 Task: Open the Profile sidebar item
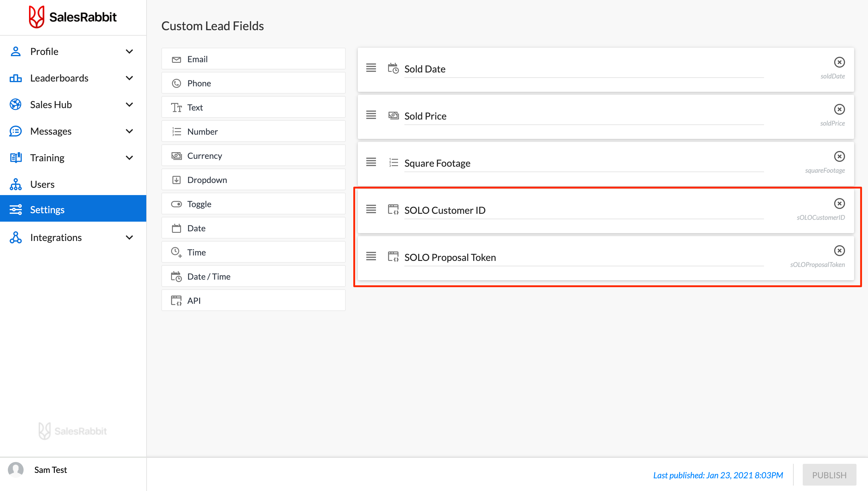click(73, 52)
